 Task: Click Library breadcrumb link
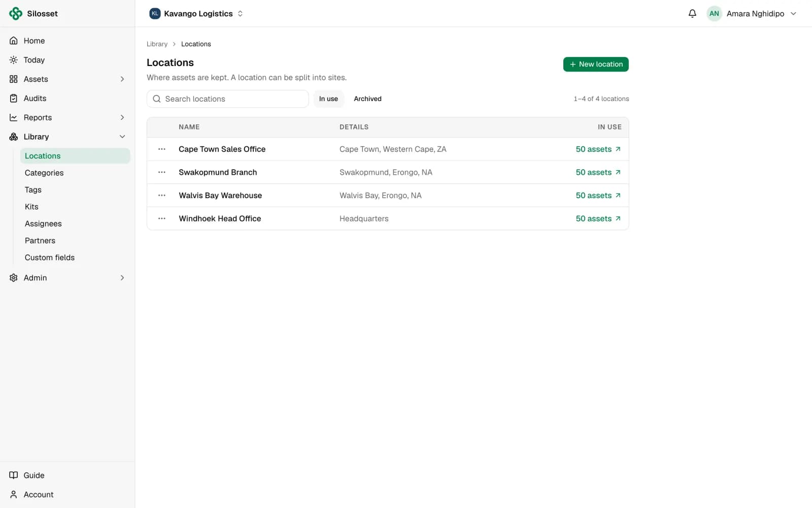157,44
